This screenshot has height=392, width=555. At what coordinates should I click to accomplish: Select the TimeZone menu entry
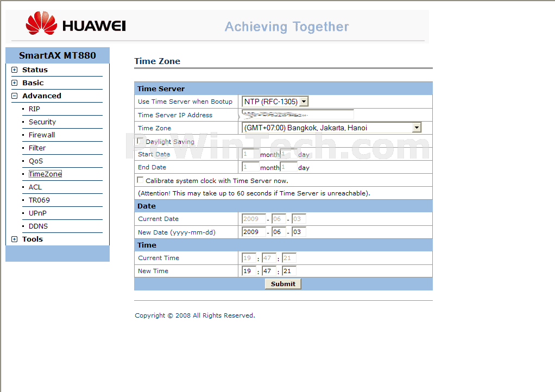45,174
